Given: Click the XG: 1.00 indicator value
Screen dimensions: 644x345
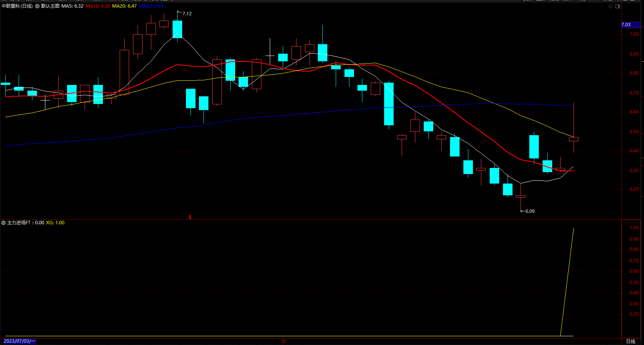Looking at the screenshot, I should [55, 223].
